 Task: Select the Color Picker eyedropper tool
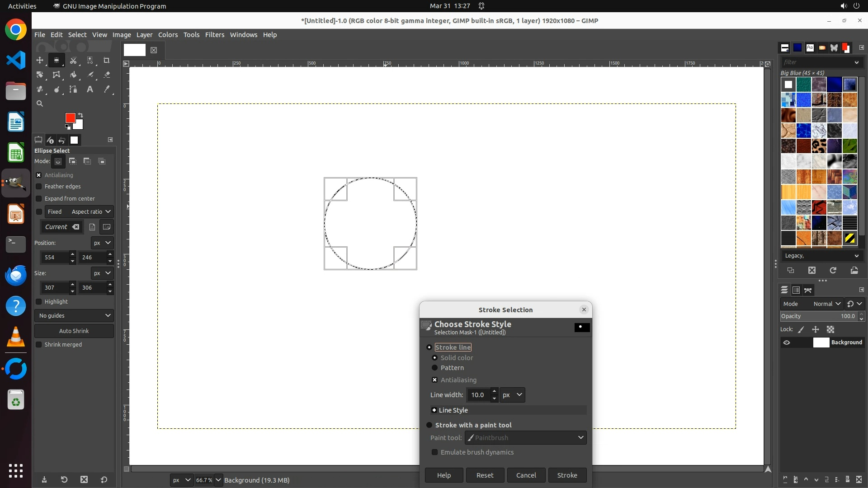(107, 89)
